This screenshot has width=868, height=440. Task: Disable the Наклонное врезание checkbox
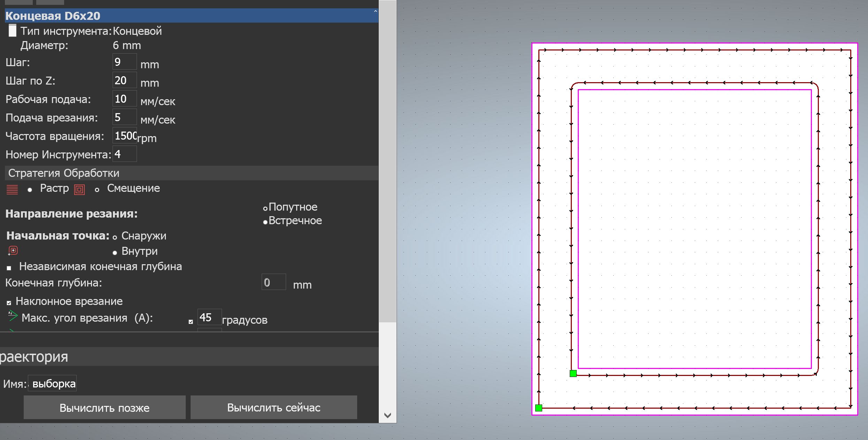tap(9, 303)
